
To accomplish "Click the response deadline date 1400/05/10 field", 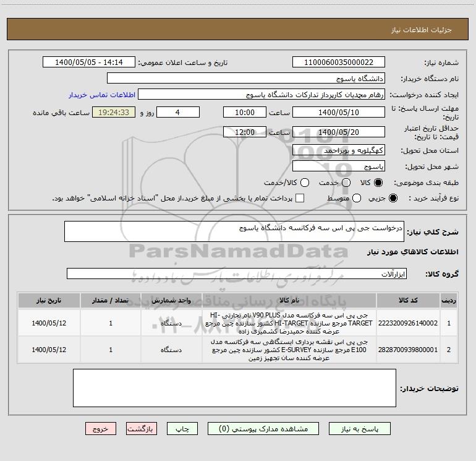I will [x=339, y=112].
